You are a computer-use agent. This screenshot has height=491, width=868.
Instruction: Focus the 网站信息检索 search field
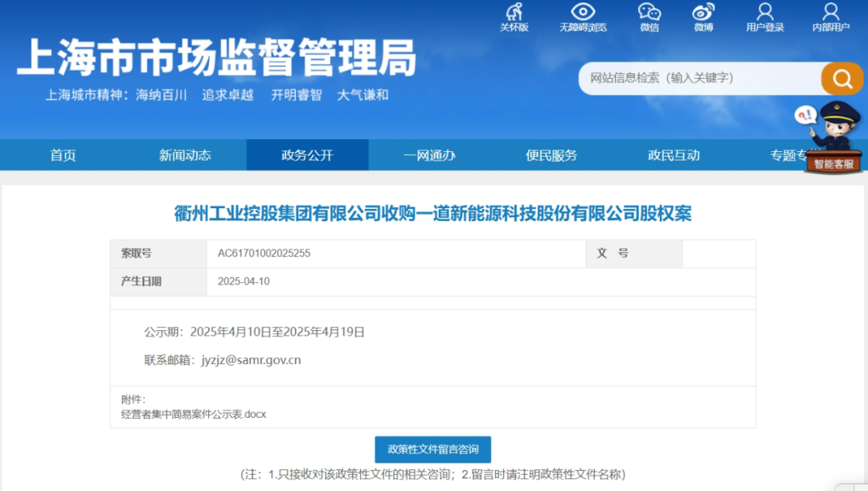(x=700, y=78)
